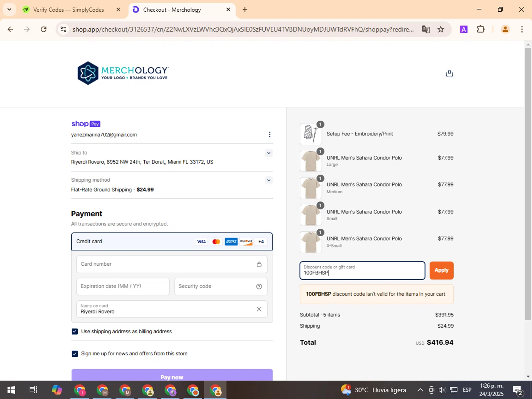Screen dimensions: 532x399
Task: Open the cart bag icon
Action: (x=449, y=74)
